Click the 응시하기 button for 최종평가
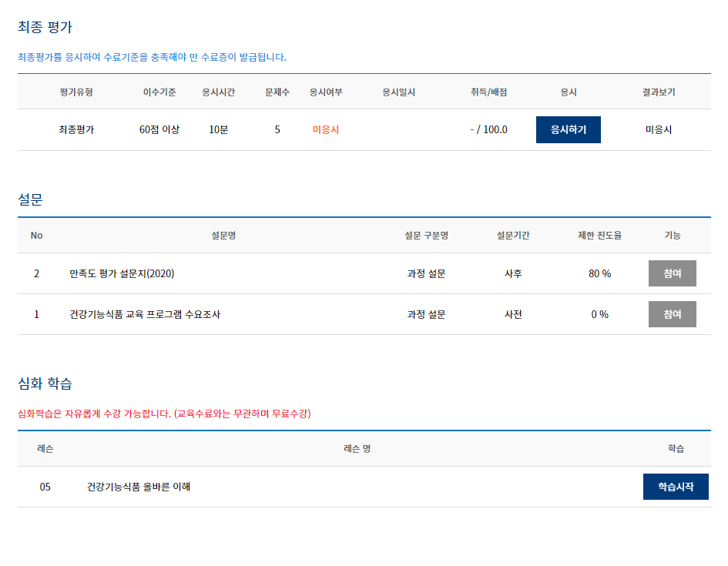 (x=568, y=129)
